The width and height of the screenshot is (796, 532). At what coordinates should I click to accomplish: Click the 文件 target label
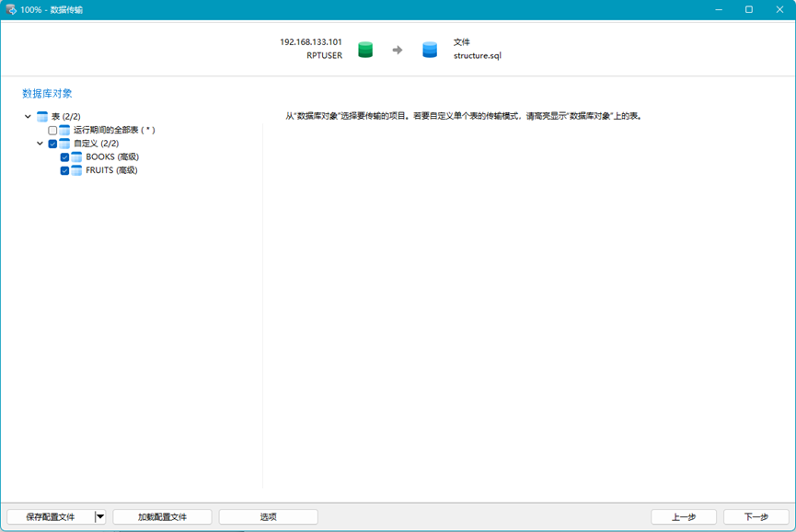pos(461,42)
